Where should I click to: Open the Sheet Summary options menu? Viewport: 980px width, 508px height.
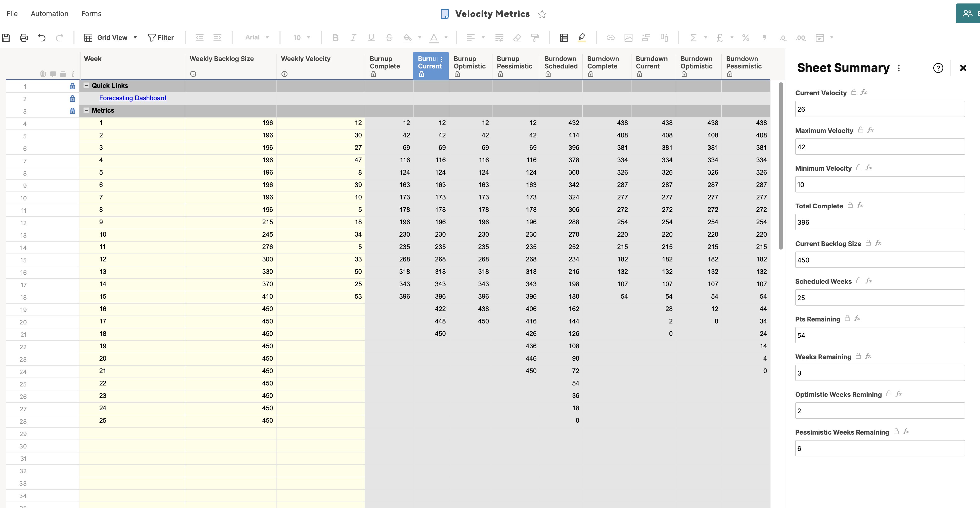[899, 68]
